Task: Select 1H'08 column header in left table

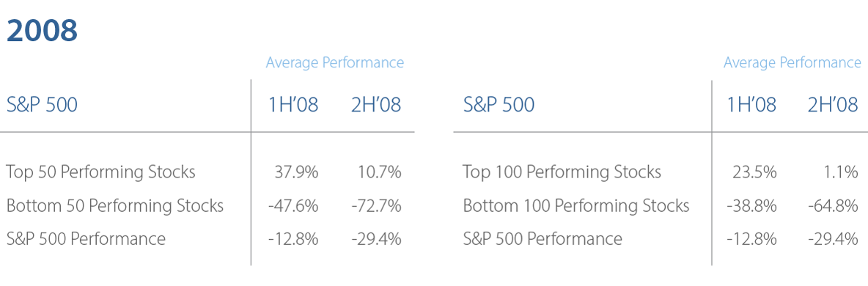Action: (x=293, y=105)
